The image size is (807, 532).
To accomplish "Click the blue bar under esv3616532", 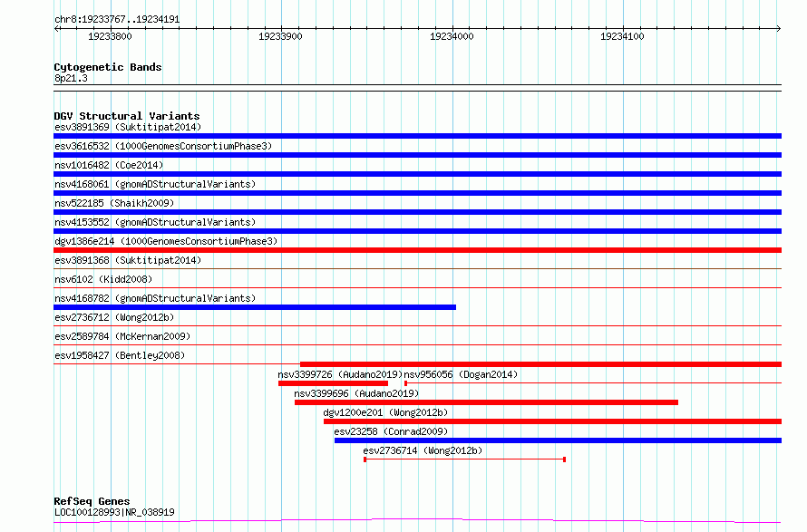I will pos(417,155).
